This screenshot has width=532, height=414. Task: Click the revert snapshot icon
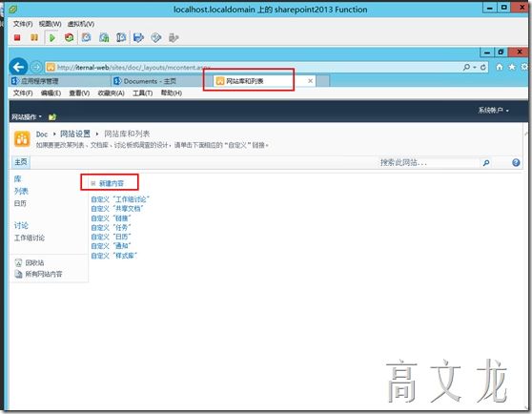click(104, 37)
